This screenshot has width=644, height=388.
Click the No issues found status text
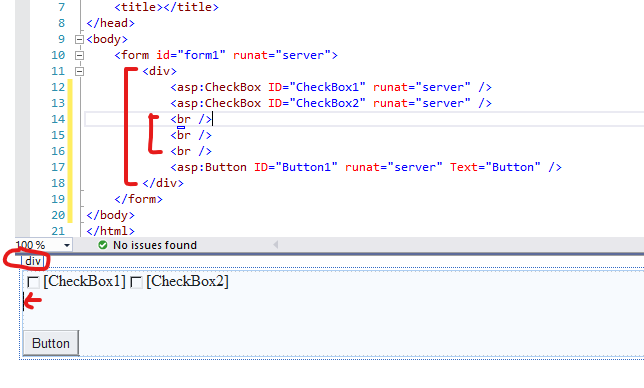tap(155, 245)
